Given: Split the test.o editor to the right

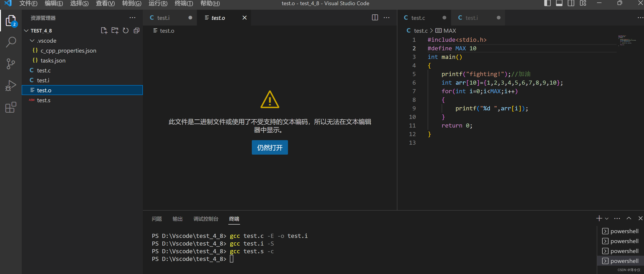Looking at the screenshot, I should point(375,18).
